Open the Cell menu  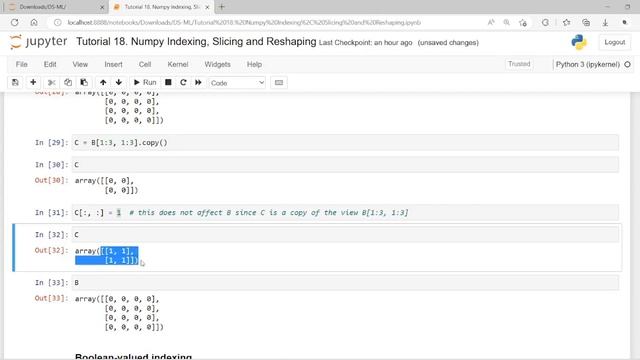click(x=145, y=64)
